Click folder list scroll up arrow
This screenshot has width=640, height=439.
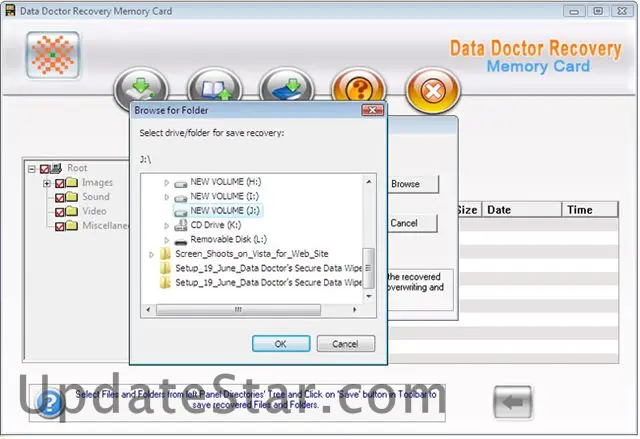tap(369, 182)
